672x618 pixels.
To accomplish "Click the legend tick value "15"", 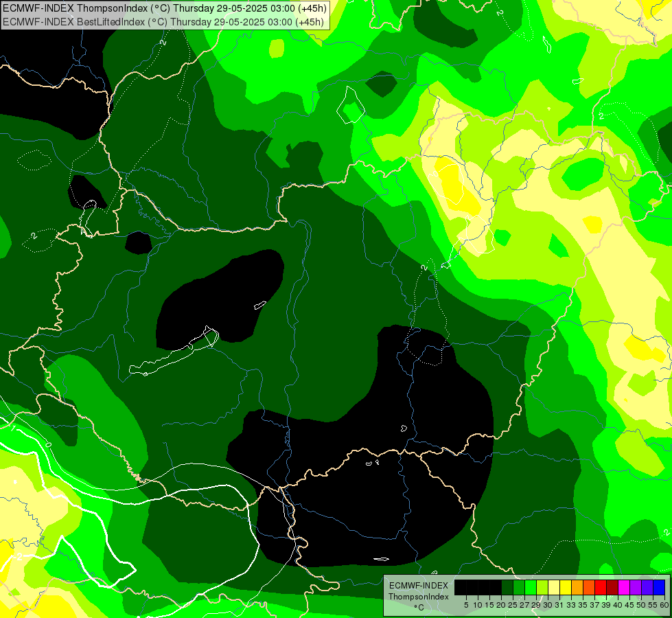I will click(490, 605).
